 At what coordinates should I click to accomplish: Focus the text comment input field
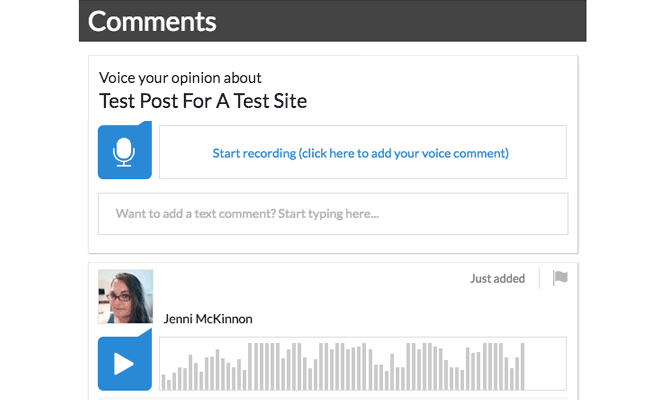coord(332,213)
